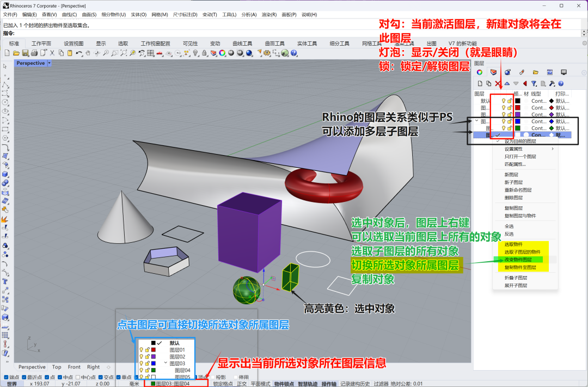Click the red left-triangle Move to Parent icon

(525, 84)
